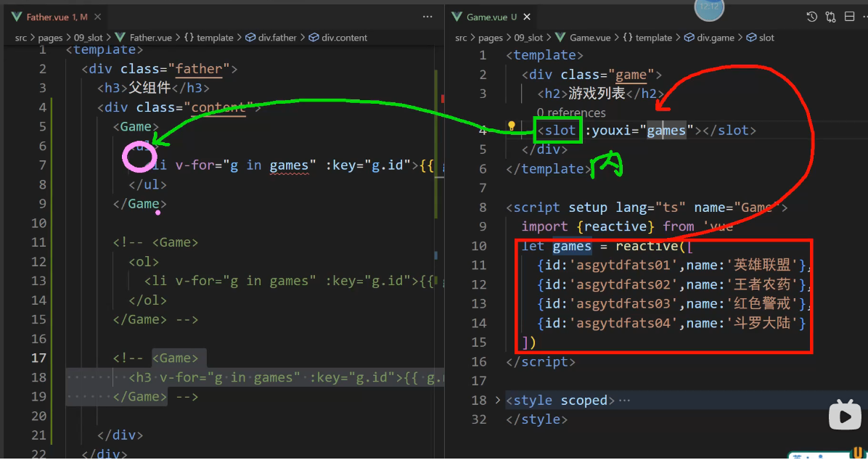
Task: Open src breadcrumb in the right pane
Action: point(461,38)
